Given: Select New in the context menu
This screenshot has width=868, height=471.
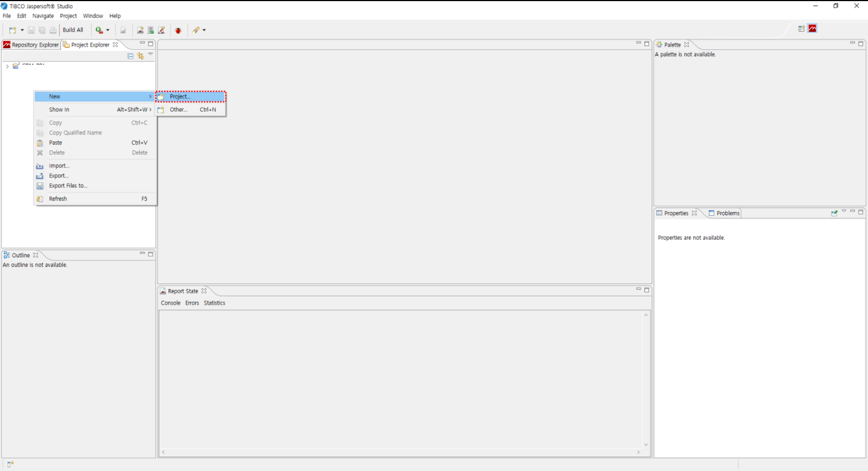Looking at the screenshot, I should pos(94,97).
